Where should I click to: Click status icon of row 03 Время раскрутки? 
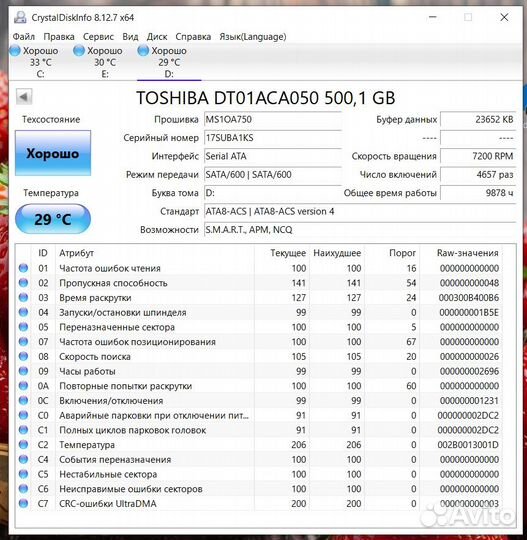(x=23, y=297)
